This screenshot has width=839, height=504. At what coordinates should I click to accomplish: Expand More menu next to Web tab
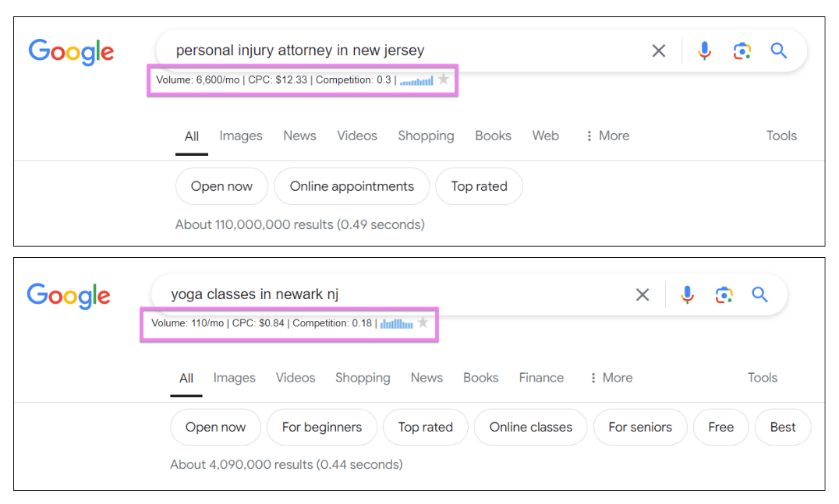coord(607,136)
